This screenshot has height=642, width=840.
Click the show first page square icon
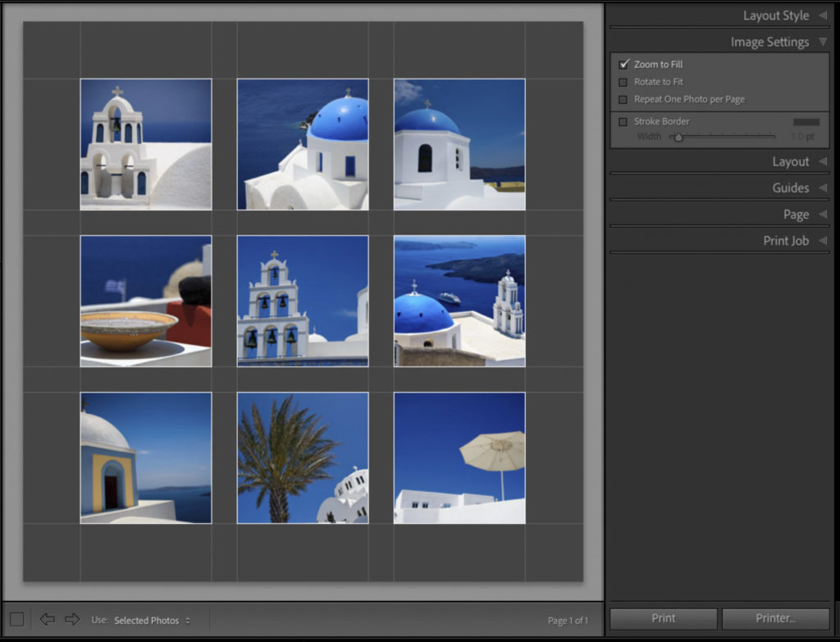[16, 619]
